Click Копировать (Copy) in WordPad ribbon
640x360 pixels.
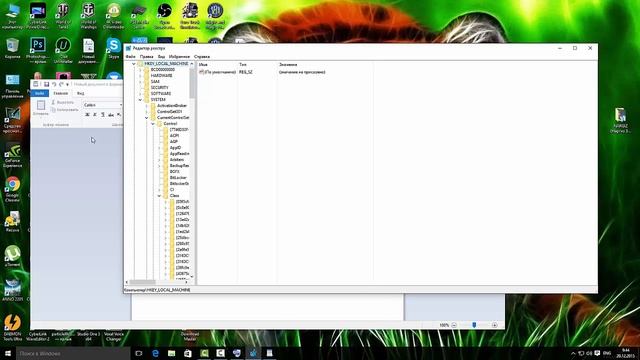coord(65,110)
